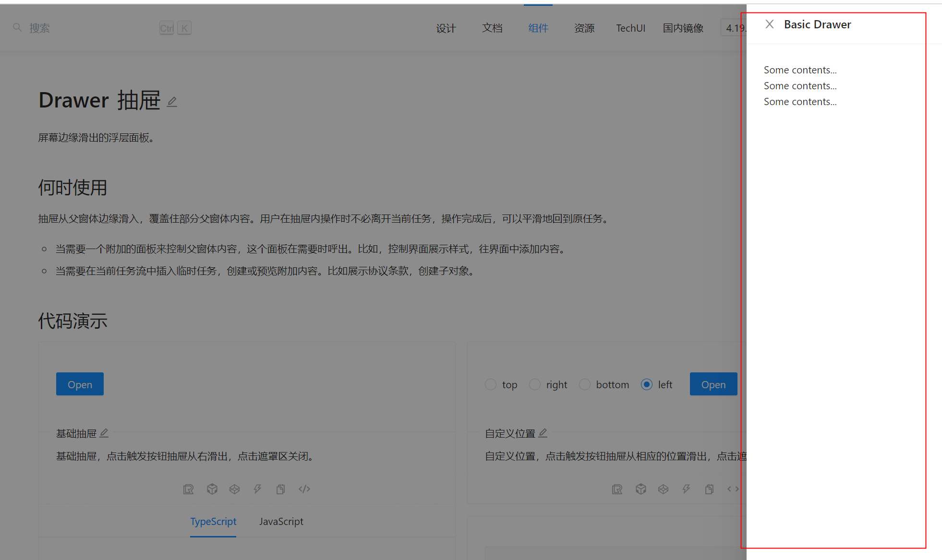
Task: Click Open button in basic drawer demo
Action: (80, 384)
